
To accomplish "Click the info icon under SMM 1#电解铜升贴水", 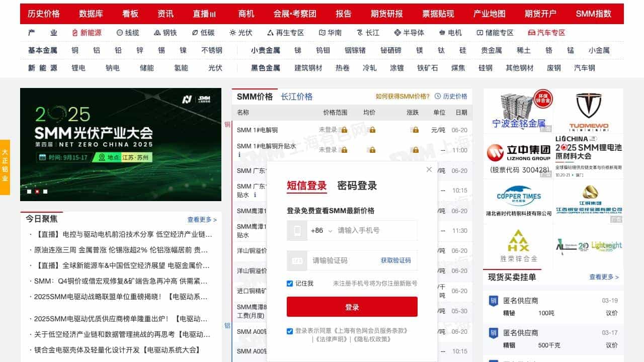I will pyautogui.click(x=239, y=155).
